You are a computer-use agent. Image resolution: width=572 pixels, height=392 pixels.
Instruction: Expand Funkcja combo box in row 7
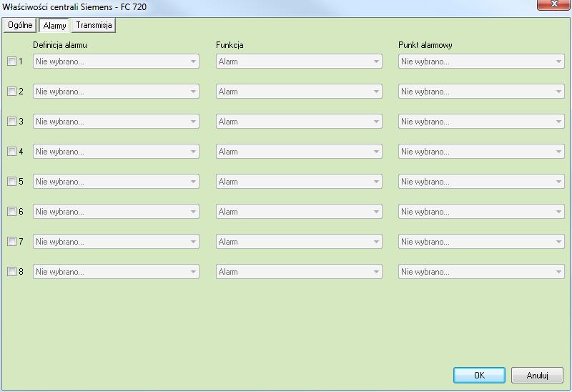(x=299, y=241)
